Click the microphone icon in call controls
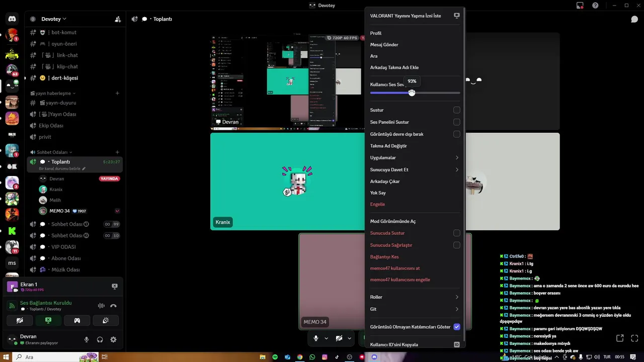Viewport: 644px width, 362px height. [x=316, y=338]
